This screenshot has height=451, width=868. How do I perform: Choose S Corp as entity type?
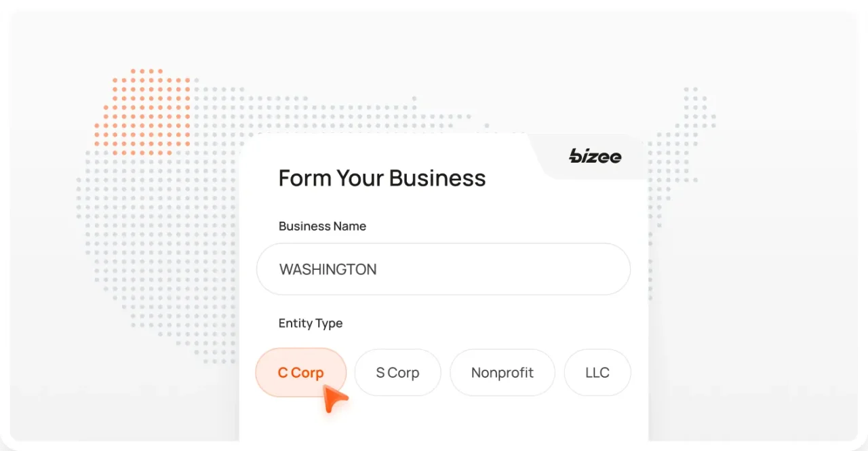click(x=397, y=372)
